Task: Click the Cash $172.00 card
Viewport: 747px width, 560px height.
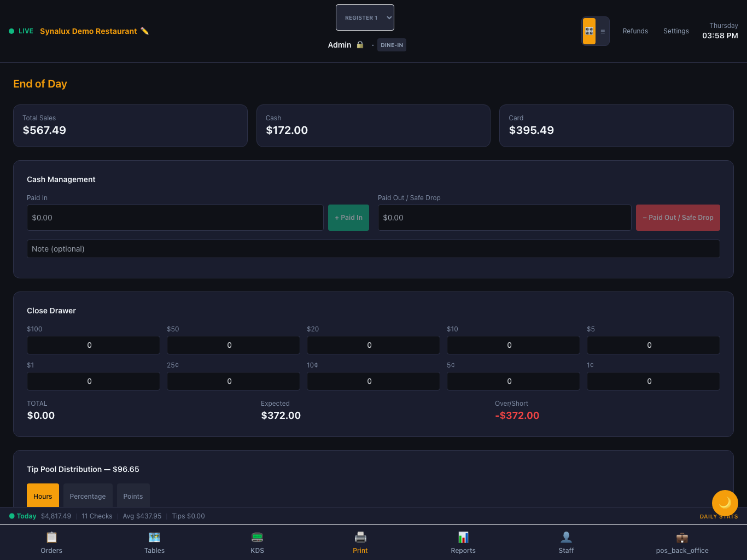Action: coord(373,126)
